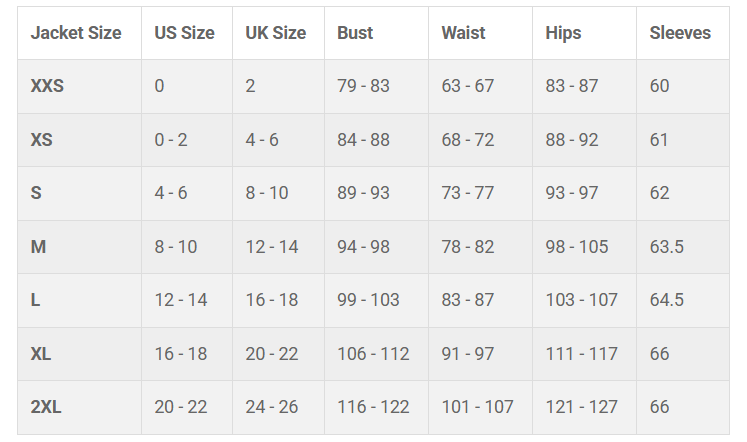The image size is (747, 442).
Task: Click the XL size row label
Action: pos(41,354)
